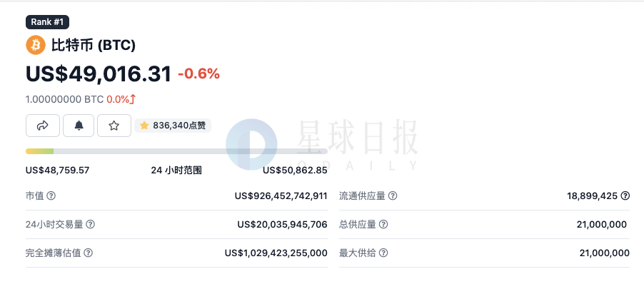This screenshot has height=289, width=644.
Task: Click info icon beside 18,899,425 value
Action: (x=625, y=196)
